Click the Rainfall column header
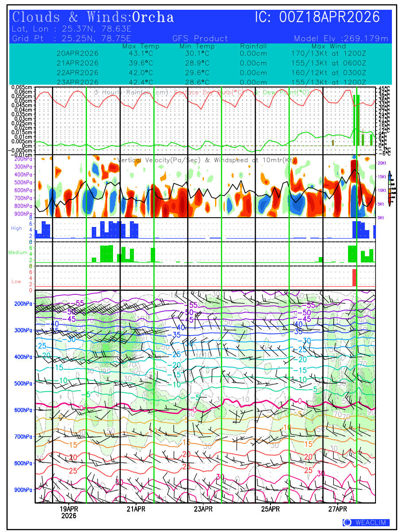 click(x=253, y=46)
